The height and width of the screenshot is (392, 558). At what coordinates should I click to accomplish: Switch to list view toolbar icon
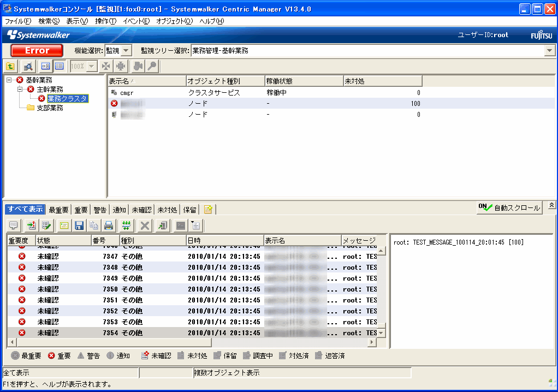click(x=59, y=66)
